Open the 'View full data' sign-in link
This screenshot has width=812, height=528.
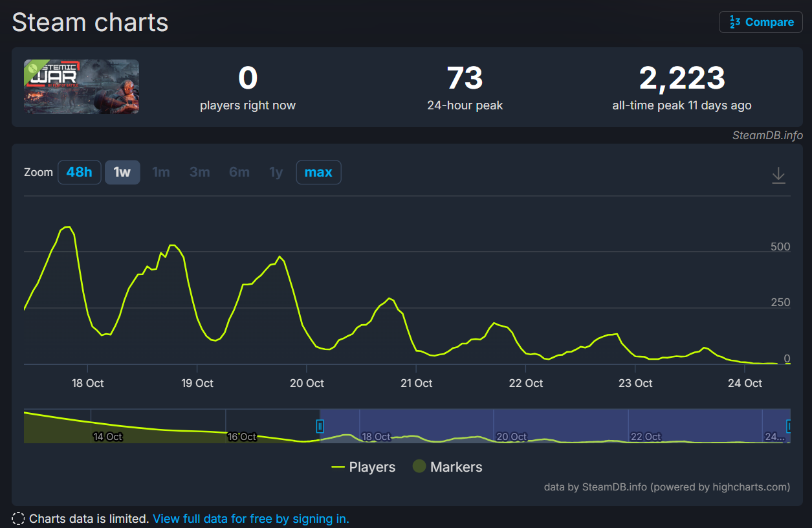[x=250, y=518]
